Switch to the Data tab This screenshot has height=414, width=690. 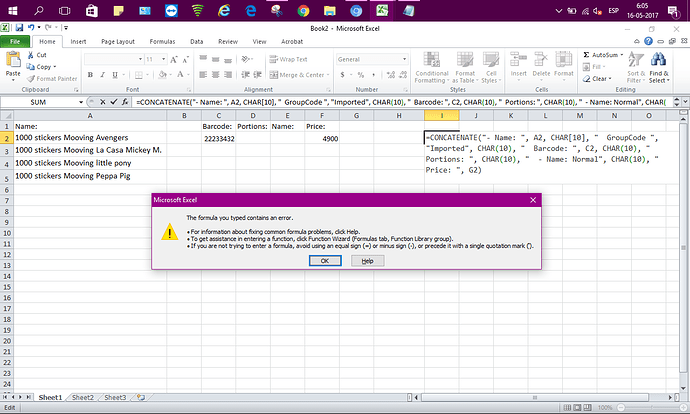pyautogui.click(x=197, y=41)
